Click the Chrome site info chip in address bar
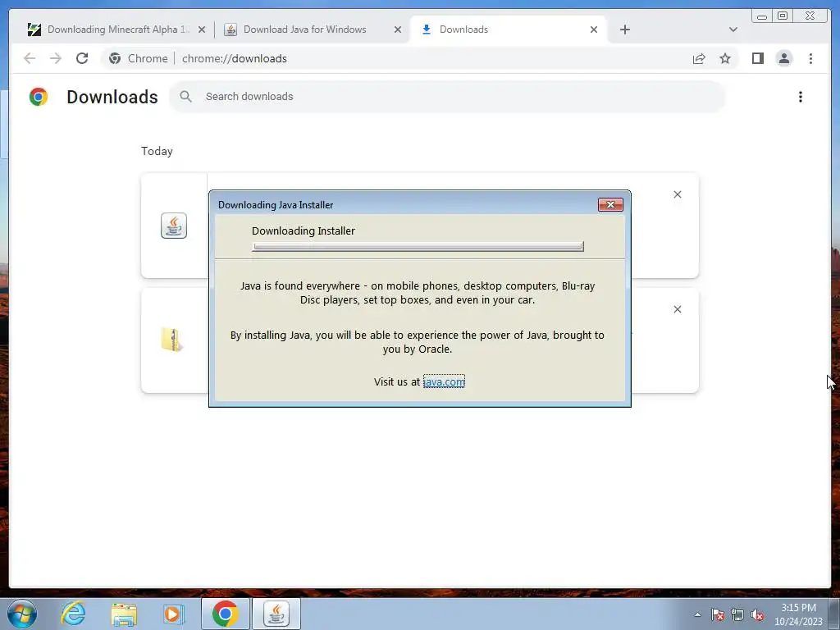 click(x=138, y=58)
